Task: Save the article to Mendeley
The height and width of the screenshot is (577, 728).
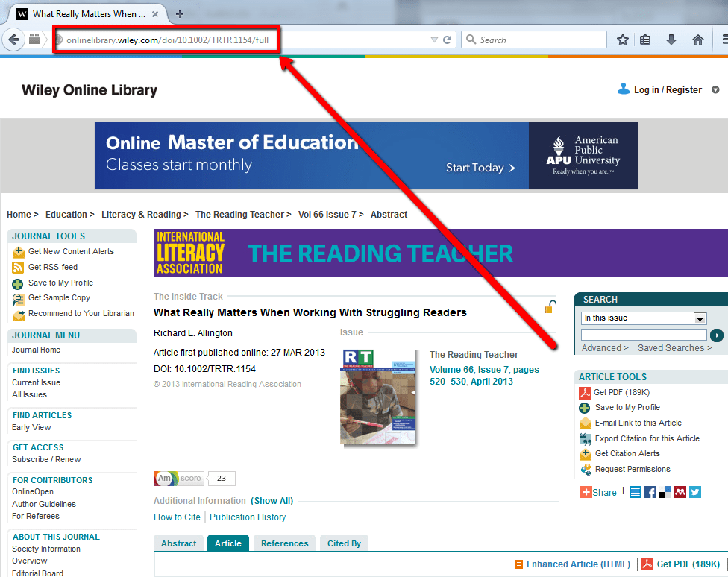Action: click(x=680, y=492)
